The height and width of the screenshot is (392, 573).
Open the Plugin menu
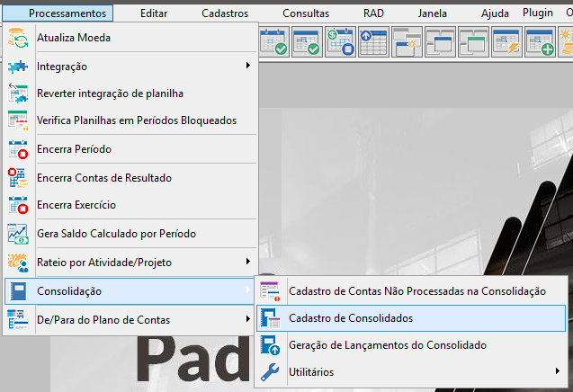point(538,13)
